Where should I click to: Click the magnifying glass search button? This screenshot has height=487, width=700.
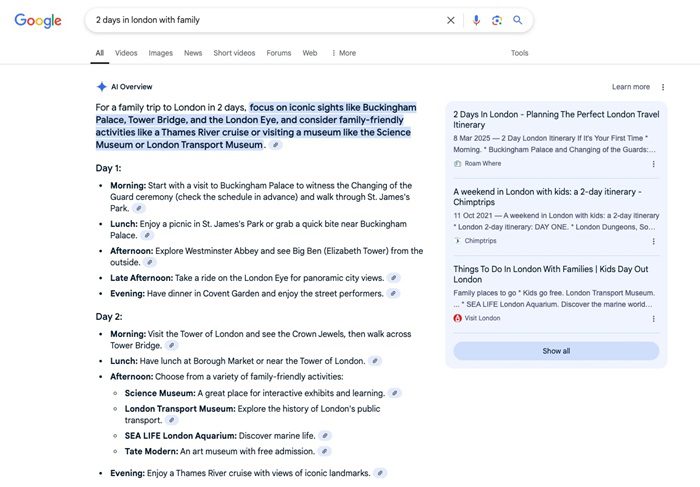tap(518, 20)
